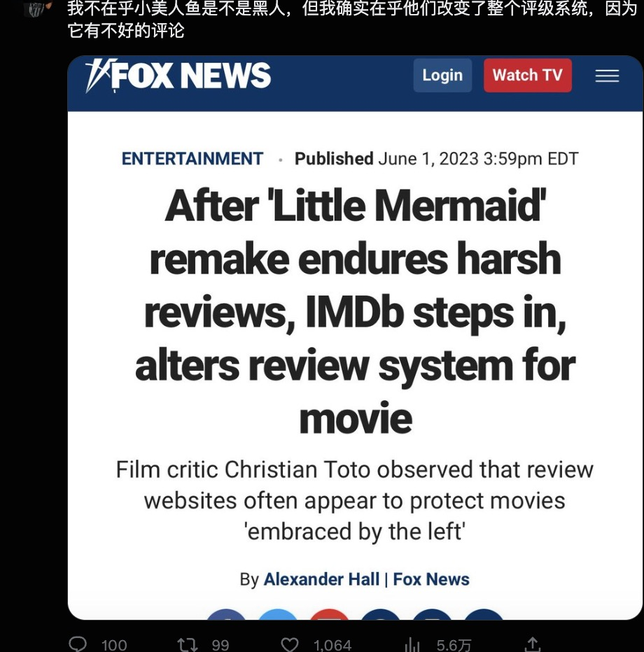
Task: Click the light blue Twitter share circle
Action: (x=278, y=615)
